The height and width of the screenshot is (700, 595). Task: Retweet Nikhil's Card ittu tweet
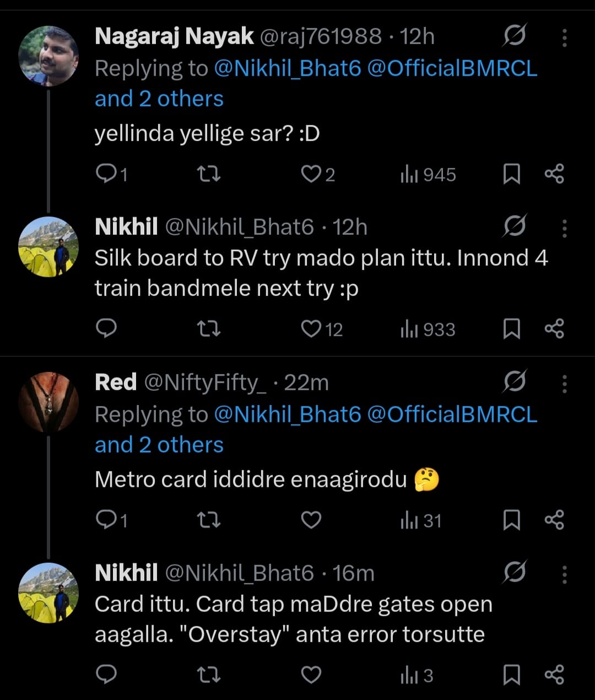pos(209,675)
